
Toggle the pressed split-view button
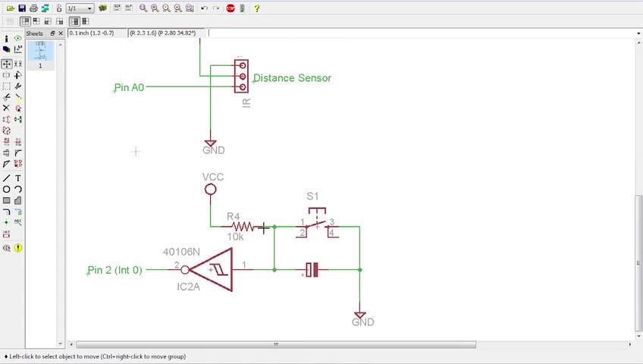[x=74, y=21]
